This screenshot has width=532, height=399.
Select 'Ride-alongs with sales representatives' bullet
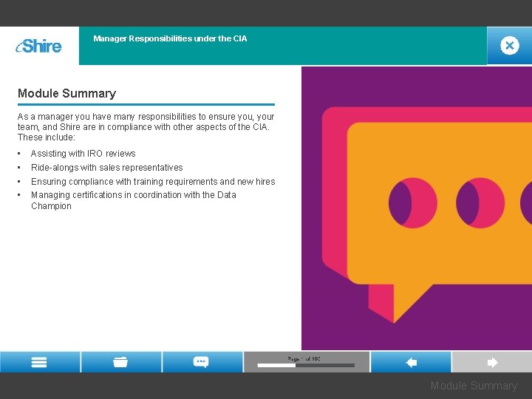coord(107,167)
